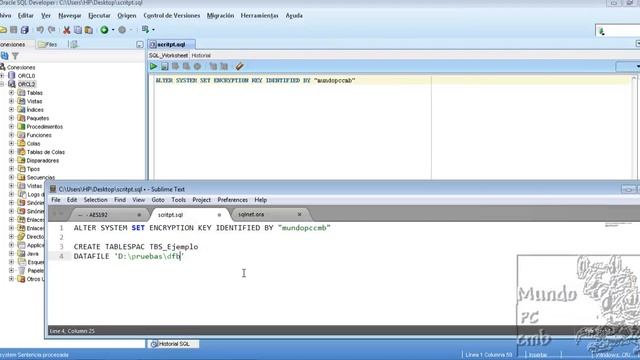This screenshot has width=640, height=360.
Task: Run the statement with the green play icon
Action: [153, 66]
